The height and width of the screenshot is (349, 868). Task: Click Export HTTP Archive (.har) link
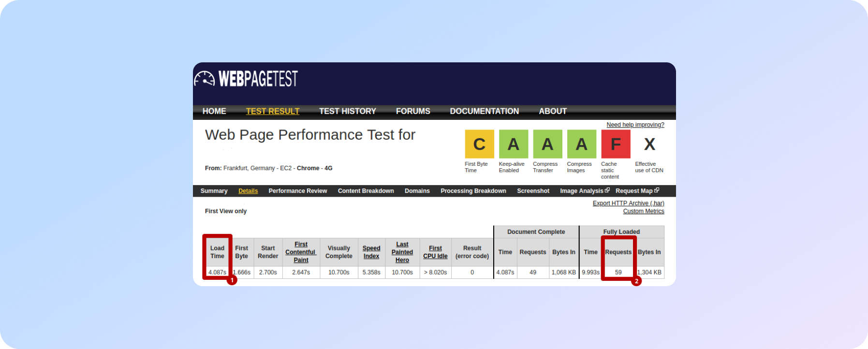(x=629, y=204)
